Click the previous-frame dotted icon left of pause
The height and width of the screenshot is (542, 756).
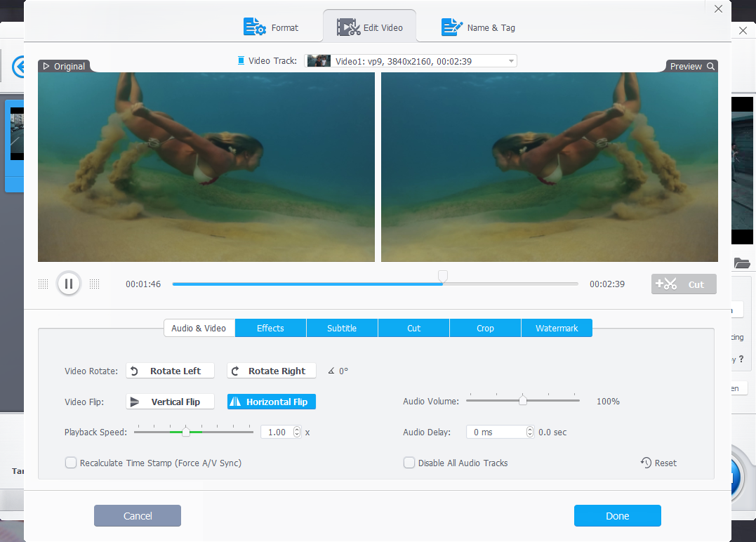43,284
